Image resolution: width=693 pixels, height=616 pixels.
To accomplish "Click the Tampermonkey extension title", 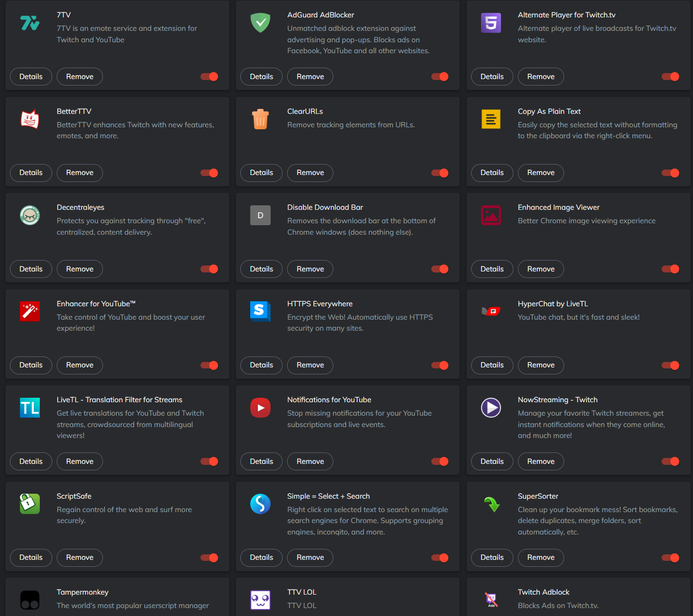I will click(x=83, y=592).
